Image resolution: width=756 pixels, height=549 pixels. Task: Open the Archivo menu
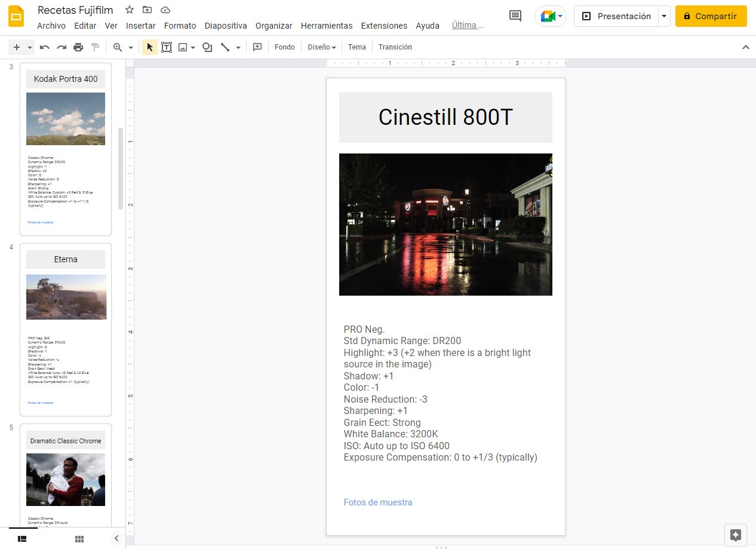coord(51,26)
